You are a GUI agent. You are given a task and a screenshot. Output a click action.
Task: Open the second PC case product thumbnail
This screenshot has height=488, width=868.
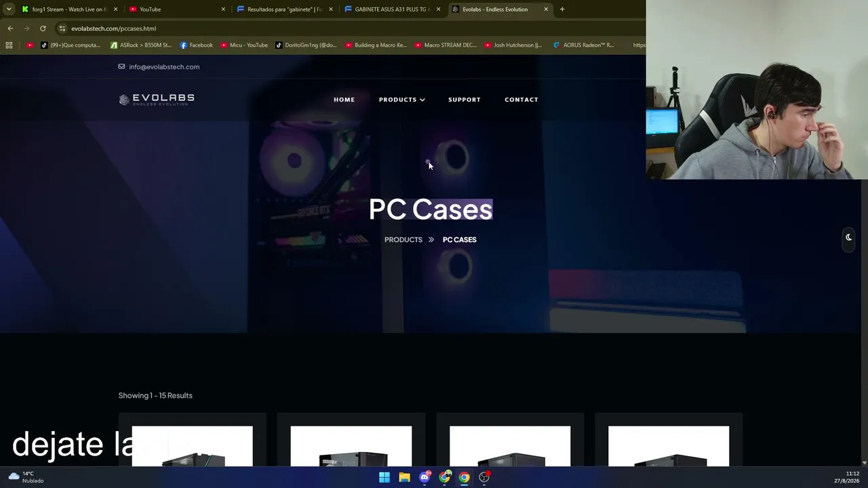pos(351,446)
